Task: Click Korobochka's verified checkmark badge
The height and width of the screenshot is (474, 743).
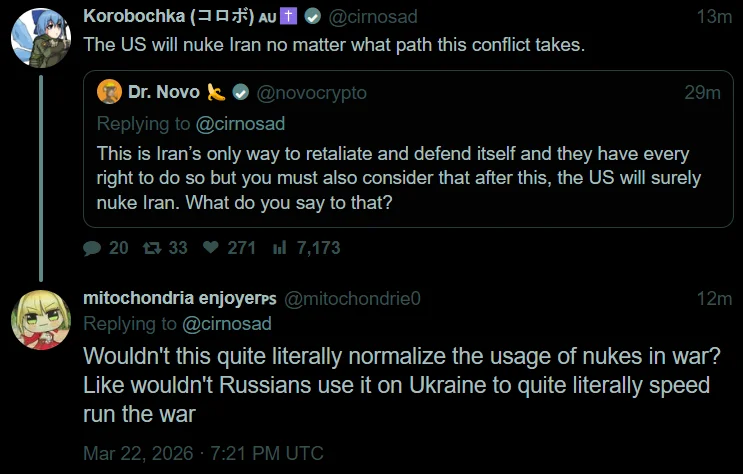Action: click(313, 17)
